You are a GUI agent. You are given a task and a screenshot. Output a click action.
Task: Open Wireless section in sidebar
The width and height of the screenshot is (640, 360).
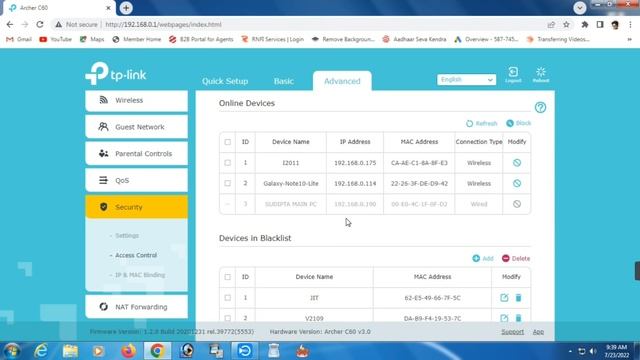(x=136, y=100)
